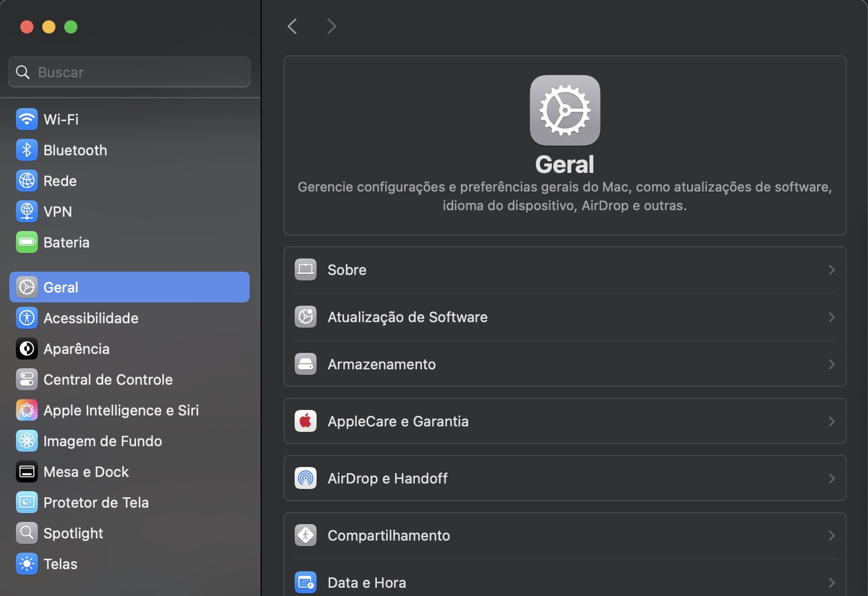Click the Geral description paragraph
The image size is (868, 596).
pyautogui.click(x=565, y=196)
